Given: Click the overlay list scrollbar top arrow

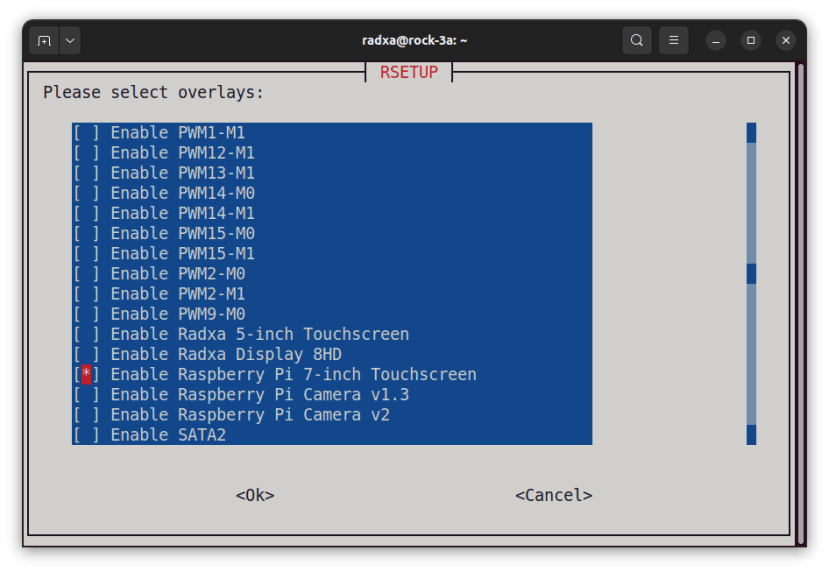Looking at the screenshot, I should click(751, 133).
